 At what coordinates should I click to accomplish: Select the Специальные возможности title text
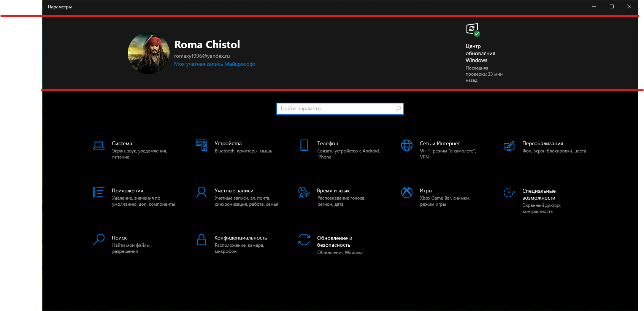(x=539, y=194)
